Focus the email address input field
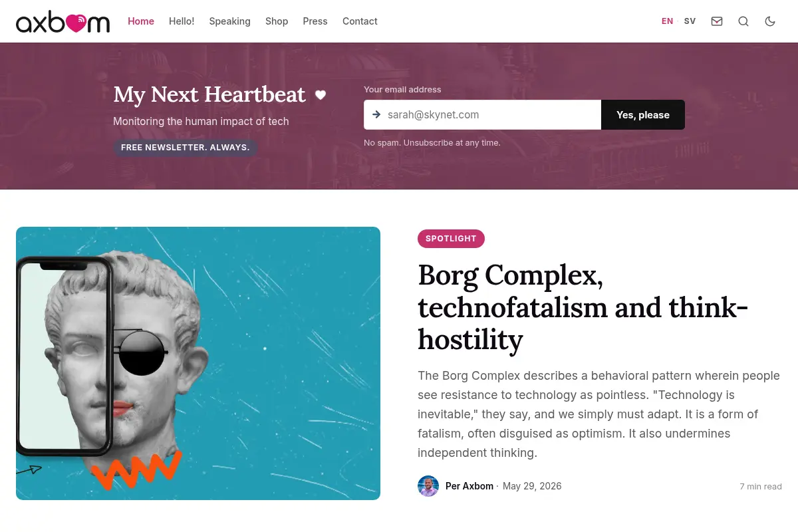The width and height of the screenshot is (798, 532). (x=483, y=115)
